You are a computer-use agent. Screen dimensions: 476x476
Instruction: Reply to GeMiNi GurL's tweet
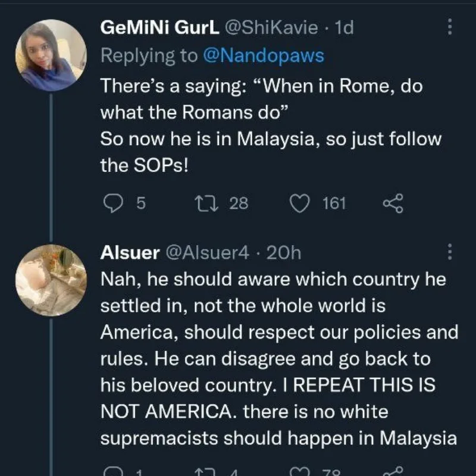coord(113,203)
